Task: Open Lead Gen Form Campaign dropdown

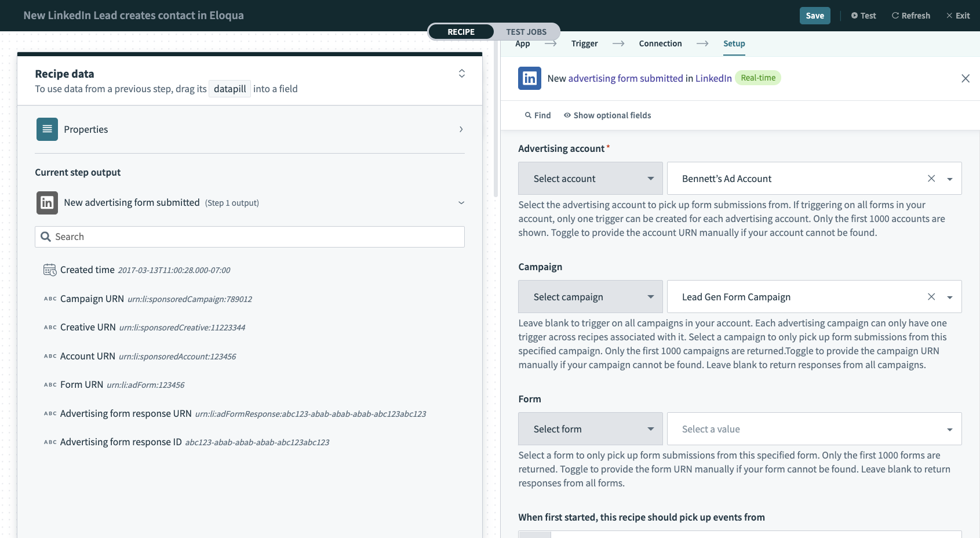Action: tap(950, 297)
